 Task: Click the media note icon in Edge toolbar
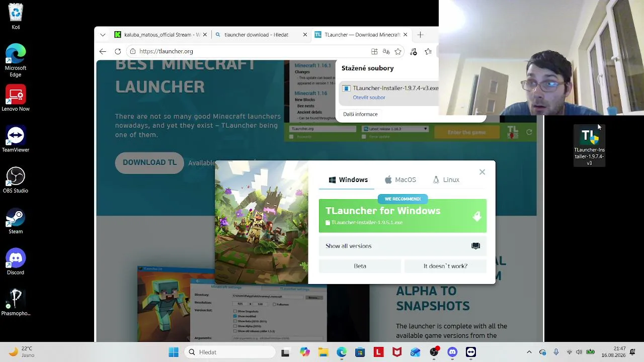point(414,51)
